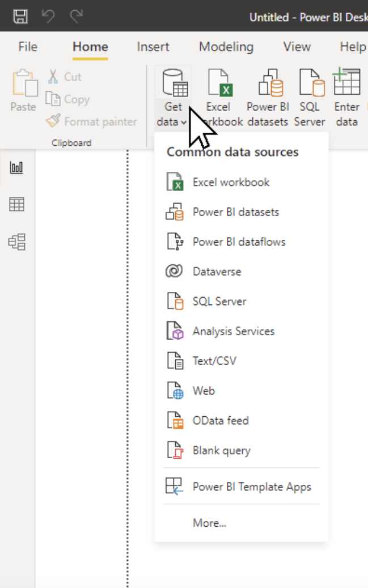Click the 'Untitled - Power BI' window title
368x588 pixels.
308,17
